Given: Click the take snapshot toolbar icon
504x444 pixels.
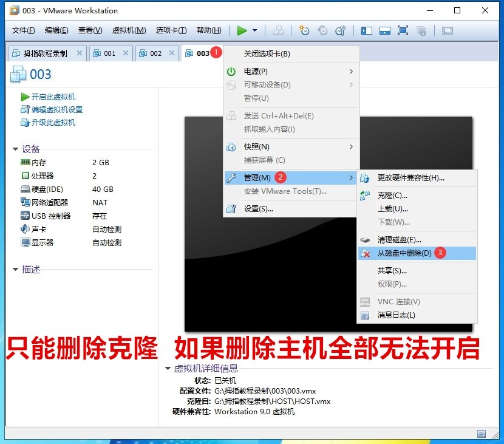Looking at the screenshot, I should click(304, 30).
